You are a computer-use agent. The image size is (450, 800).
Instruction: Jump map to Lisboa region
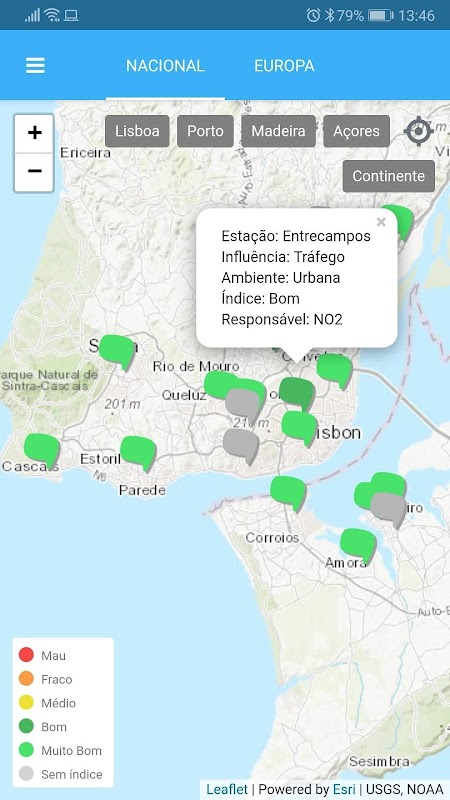tap(137, 131)
